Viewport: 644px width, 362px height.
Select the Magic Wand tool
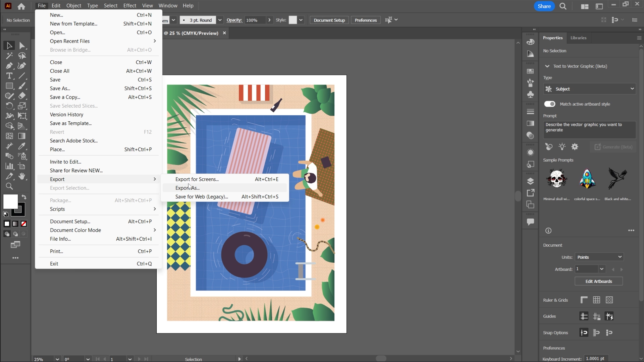coord(9,56)
